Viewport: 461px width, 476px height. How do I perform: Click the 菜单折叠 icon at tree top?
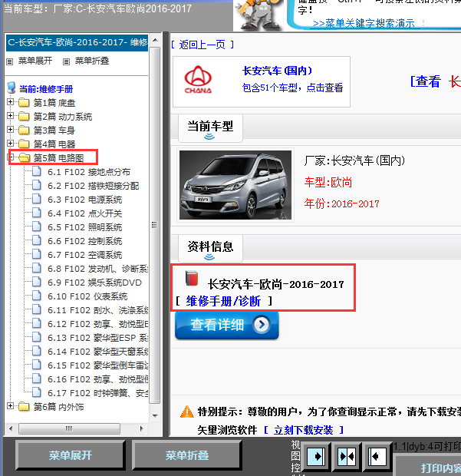66,61
